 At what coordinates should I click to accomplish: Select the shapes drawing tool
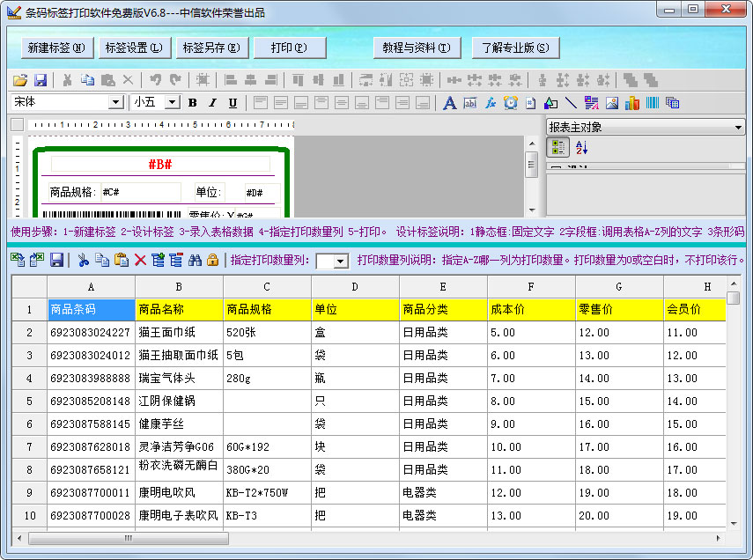550,103
